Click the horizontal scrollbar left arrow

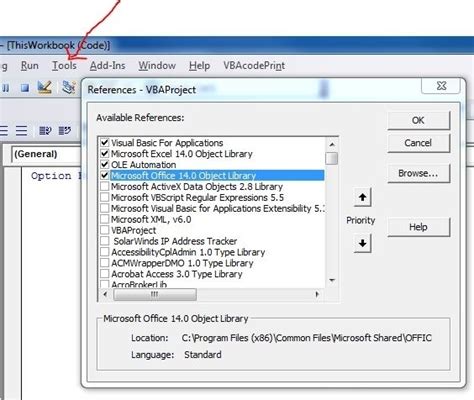click(x=105, y=294)
